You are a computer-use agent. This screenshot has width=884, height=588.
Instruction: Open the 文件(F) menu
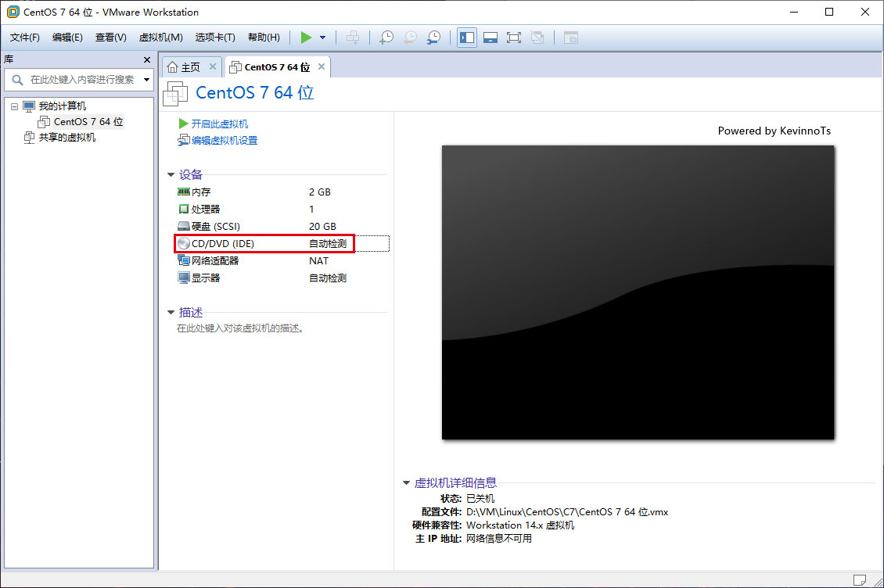tap(25, 38)
